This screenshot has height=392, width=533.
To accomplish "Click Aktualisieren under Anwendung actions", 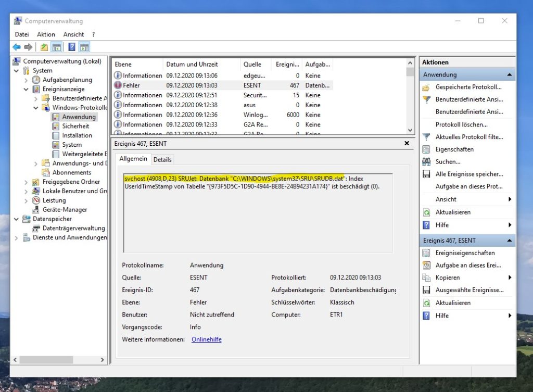I will pos(453,212).
